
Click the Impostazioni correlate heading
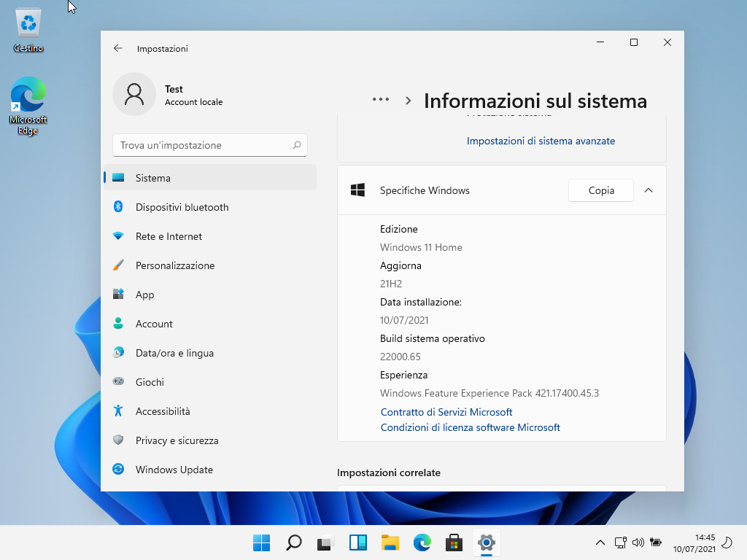(x=389, y=472)
